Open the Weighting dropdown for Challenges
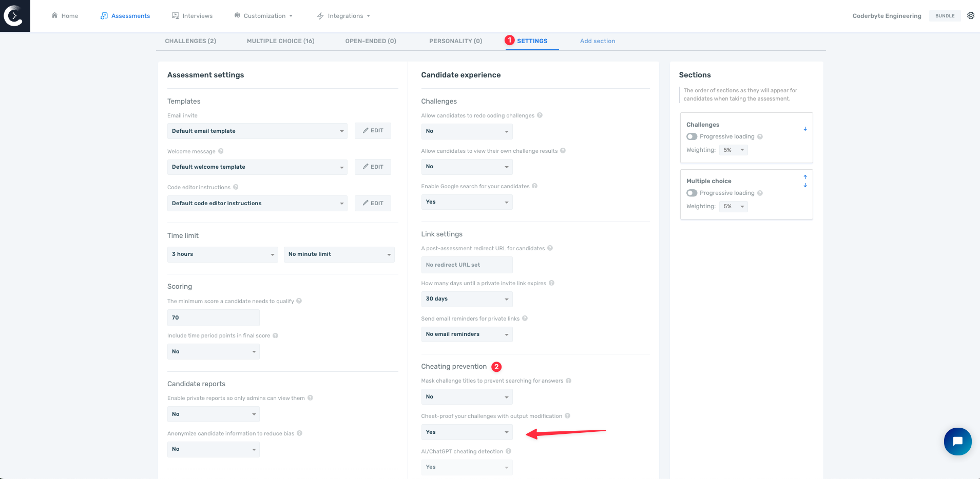 pyautogui.click(x=733, y=150)
